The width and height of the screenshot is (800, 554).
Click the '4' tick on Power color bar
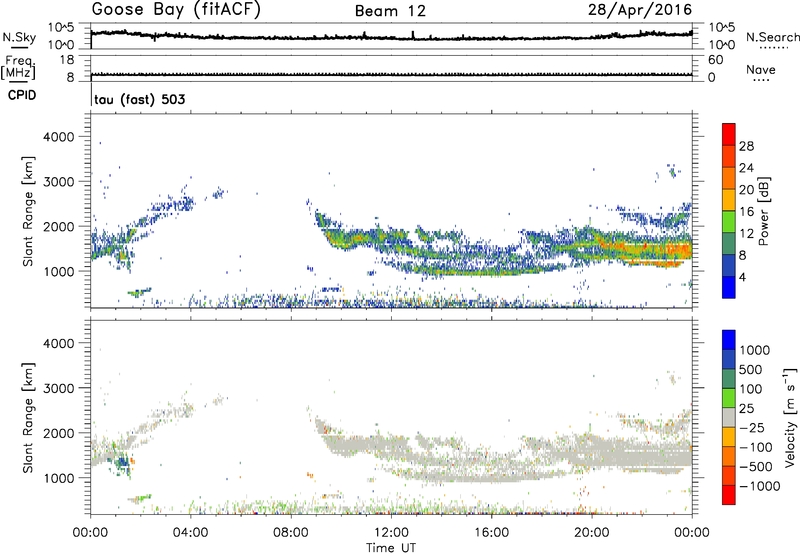coord(743,277)
